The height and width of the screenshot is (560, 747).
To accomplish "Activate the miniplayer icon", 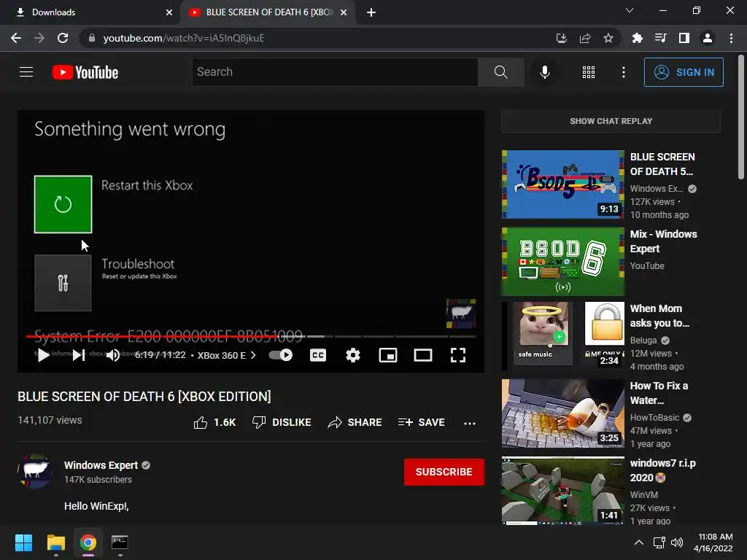I will click(388, 355).
